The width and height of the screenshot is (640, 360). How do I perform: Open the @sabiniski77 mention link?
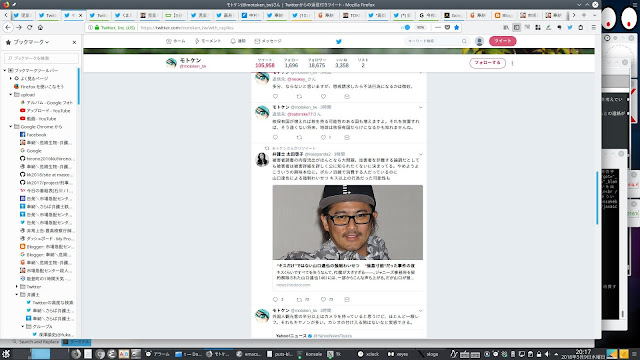point(301,114)
